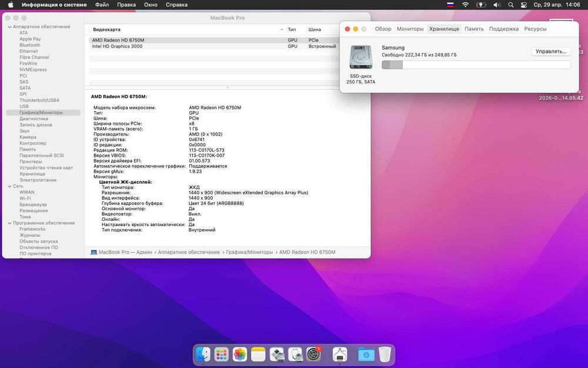Click the Шина column header
Image resolution: width=588 pixels, height=368 pixels.
(315, 29)
